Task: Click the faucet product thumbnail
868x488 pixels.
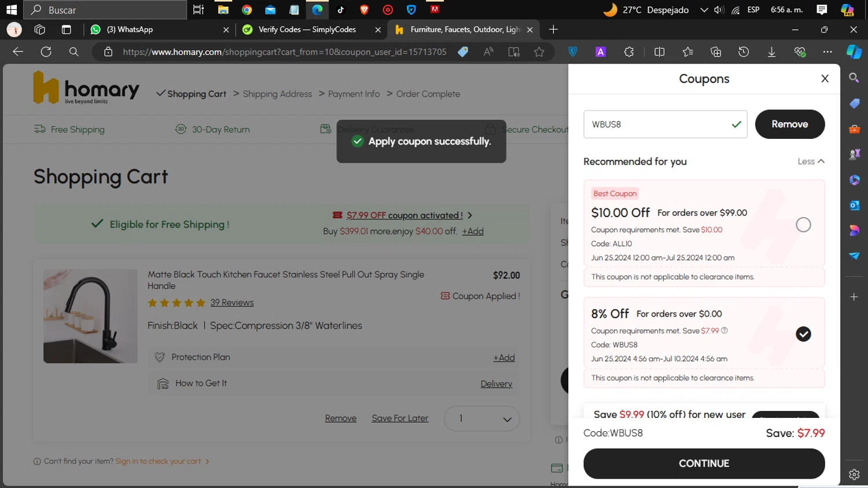Action: [x=90, y=316]
